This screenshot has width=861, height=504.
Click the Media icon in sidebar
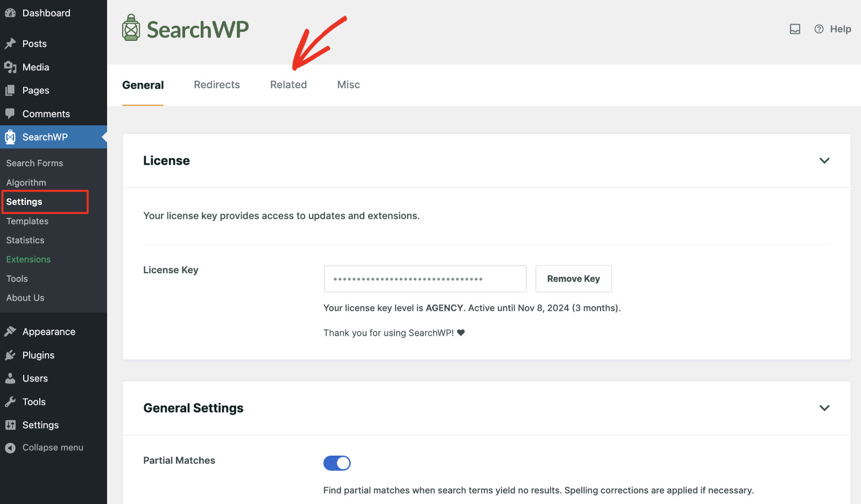tap(10, 67)
